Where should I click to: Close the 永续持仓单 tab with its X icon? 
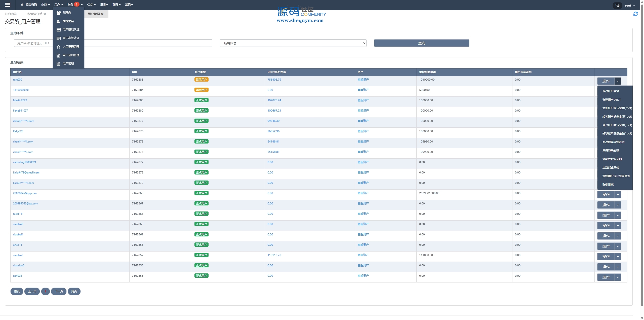45,14
